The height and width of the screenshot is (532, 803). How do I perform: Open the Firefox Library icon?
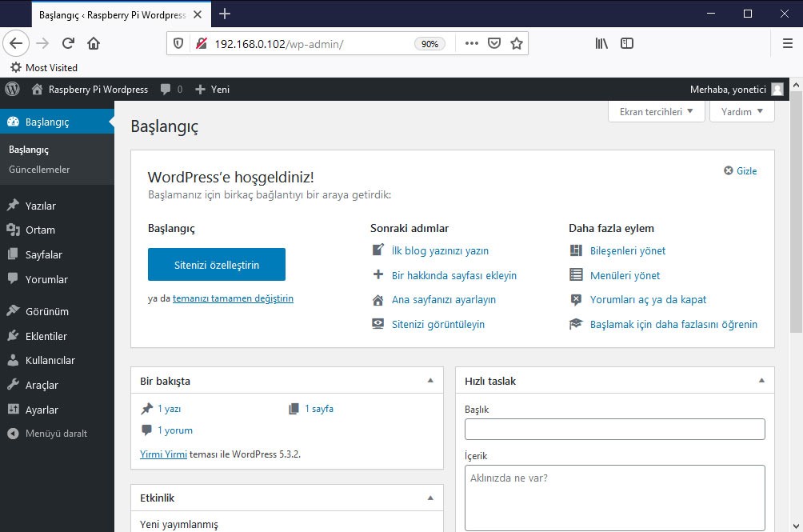click(601, 43)
